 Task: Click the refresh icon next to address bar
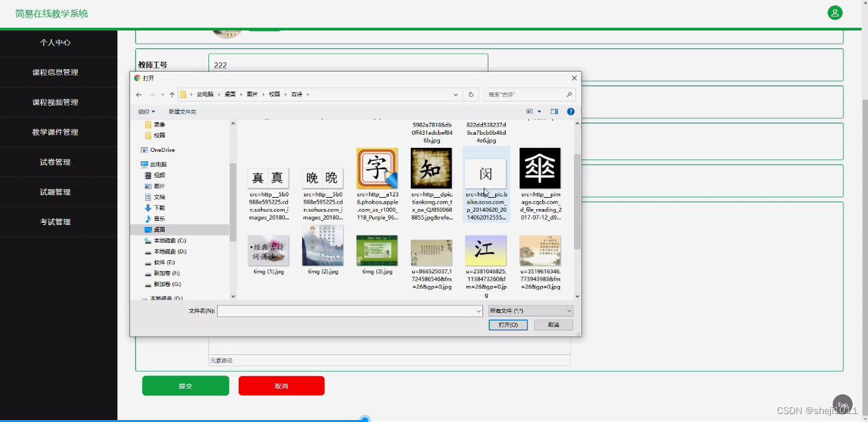coord(471,94)
